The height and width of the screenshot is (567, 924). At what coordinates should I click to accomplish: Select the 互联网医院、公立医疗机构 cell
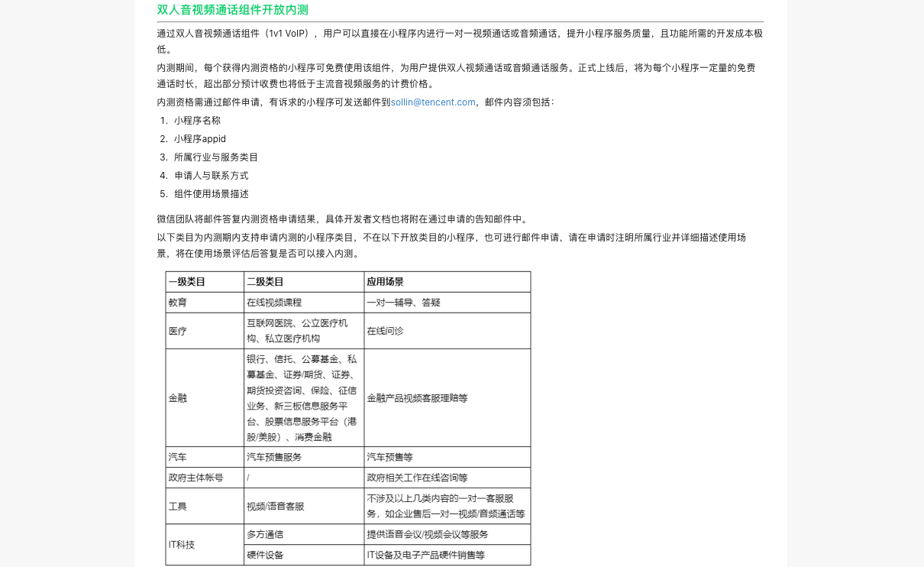tap(304, 331)
